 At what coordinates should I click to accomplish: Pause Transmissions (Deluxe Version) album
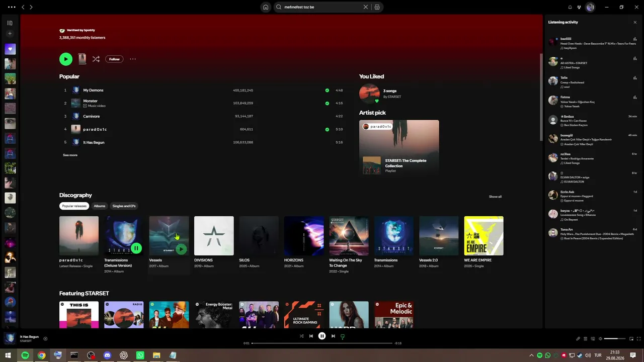pyautogui.click(x=136, y=248)
